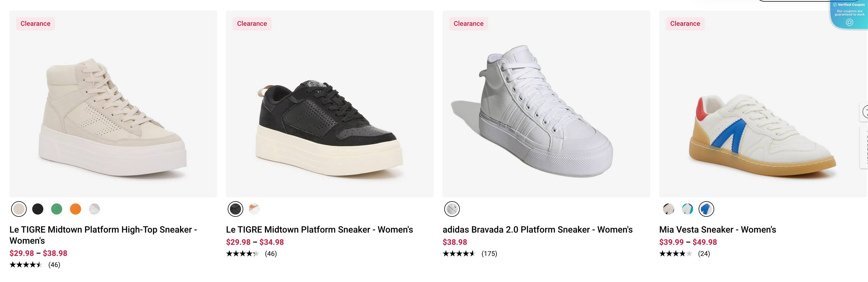Click the Clearance badge on Mia Vesta card

pyautogui.click(x=684, y=24)
